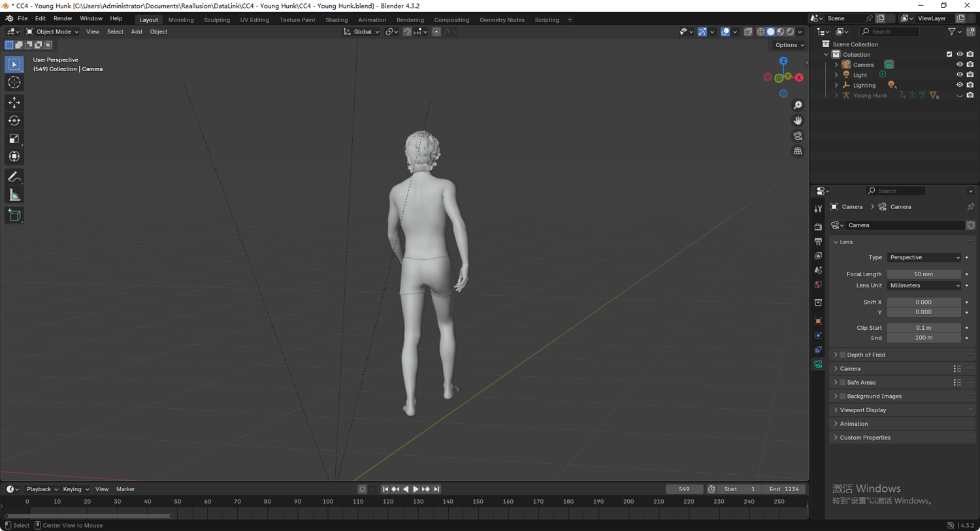980x531 pixels.
Task: Pick the Rotate tool
Action: pyautogui.click(x=14, y=121)
